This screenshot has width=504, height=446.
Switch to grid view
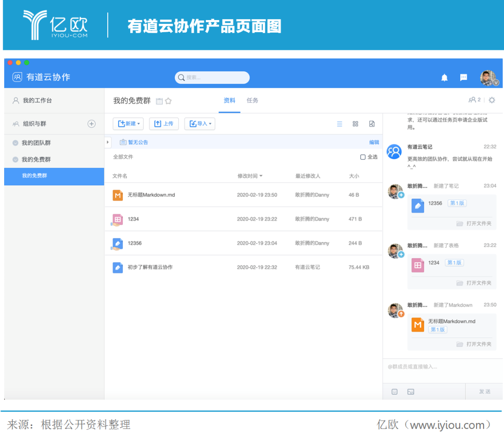(355, 124)
